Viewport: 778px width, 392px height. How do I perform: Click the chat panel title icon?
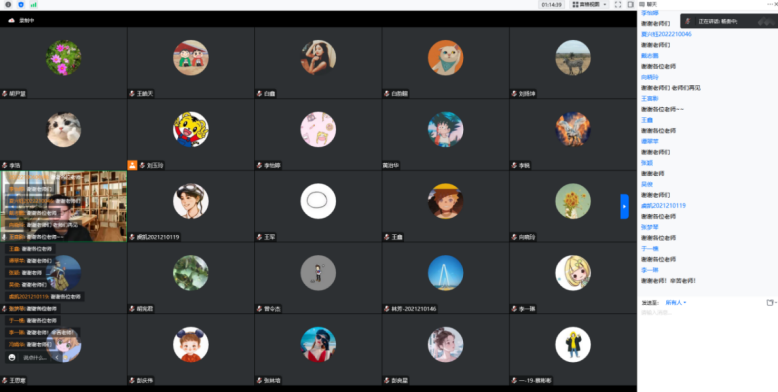pos(642,4)
